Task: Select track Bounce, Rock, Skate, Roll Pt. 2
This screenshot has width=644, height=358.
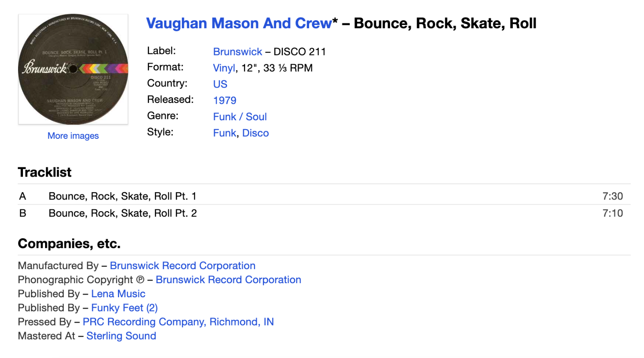Action: coord(123,213)
